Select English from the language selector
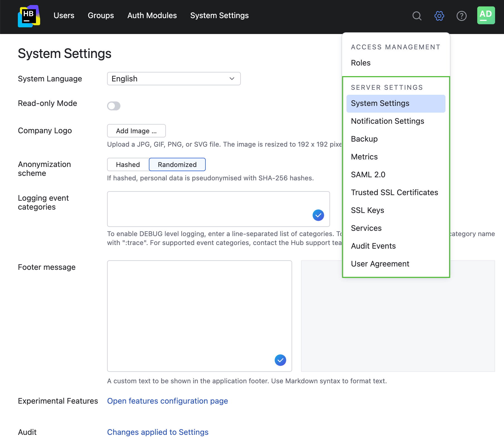504x446 pixels. click(x=173, y=79)
